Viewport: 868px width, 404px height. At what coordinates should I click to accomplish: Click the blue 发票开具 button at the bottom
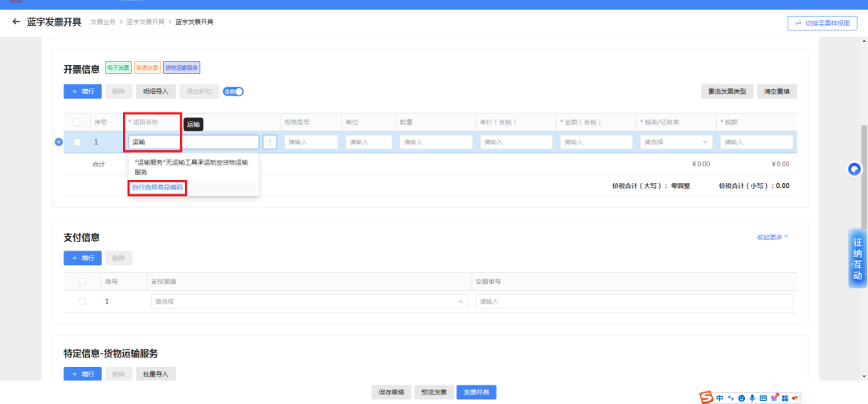point(477,392)
